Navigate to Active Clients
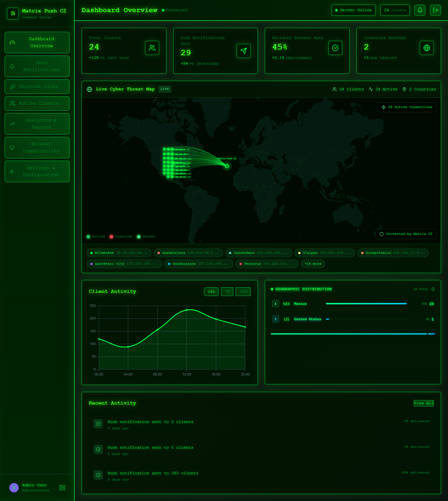This screenshot has height=501, width=448. coord(37,103)
